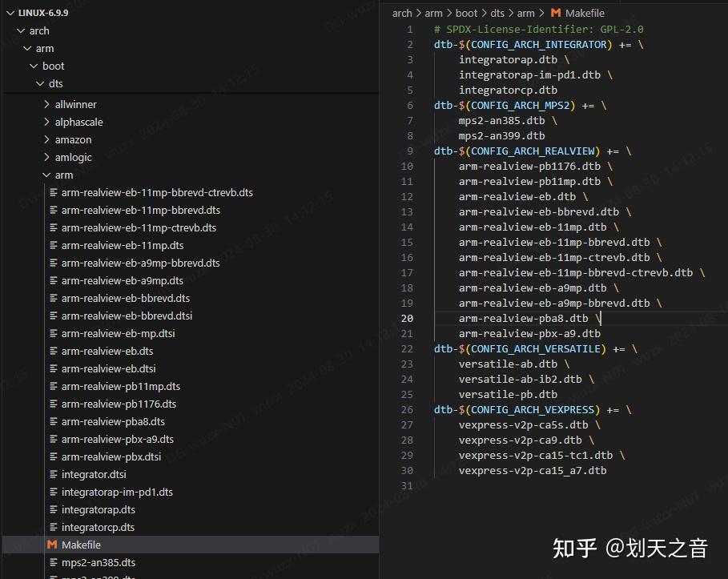Image resolution: width=728 pixels, height=579 pixels.
Task: Open arm-realview-pb1176.dts from the explorer
Action: point(120,404)
